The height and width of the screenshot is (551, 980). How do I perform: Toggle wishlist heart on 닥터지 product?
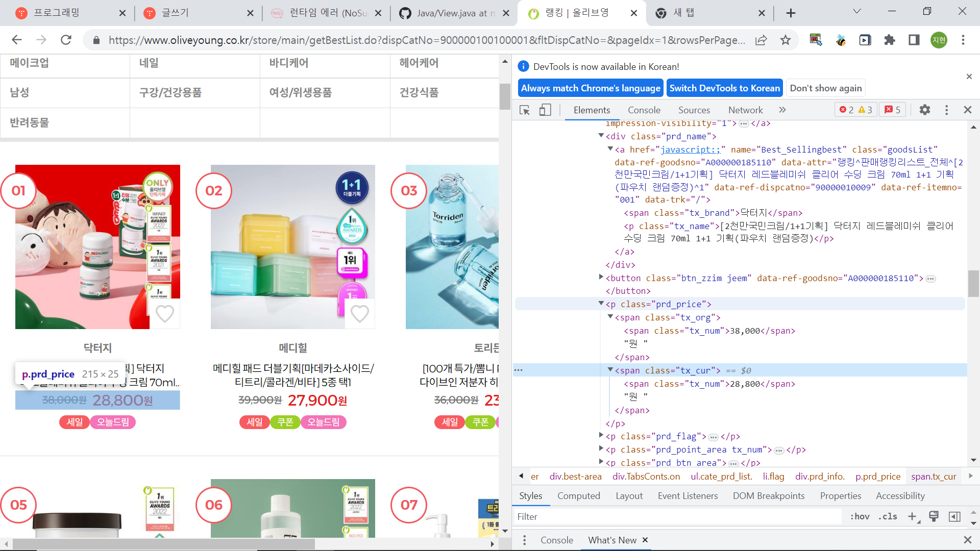pos(164,313)
